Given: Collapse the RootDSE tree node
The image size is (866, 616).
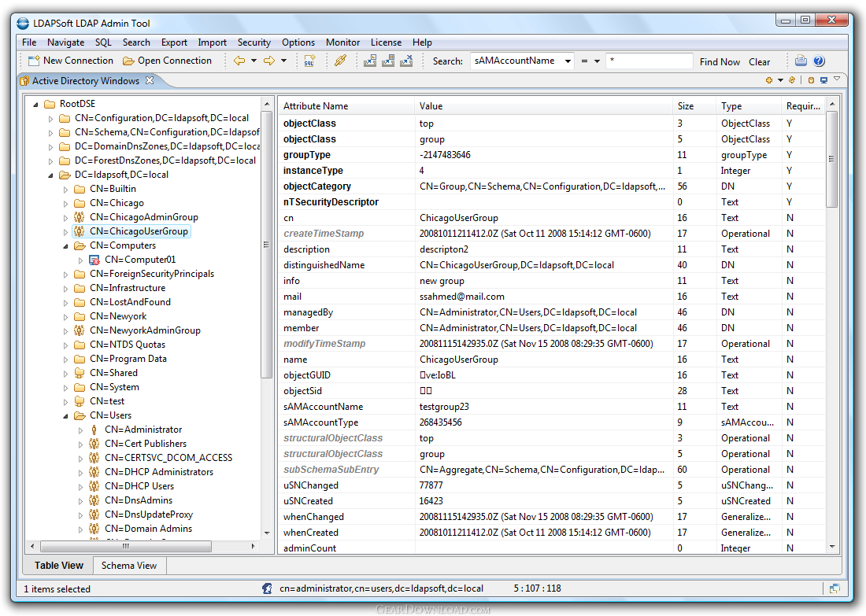Looking at the screenshot, I should (35, 104).
